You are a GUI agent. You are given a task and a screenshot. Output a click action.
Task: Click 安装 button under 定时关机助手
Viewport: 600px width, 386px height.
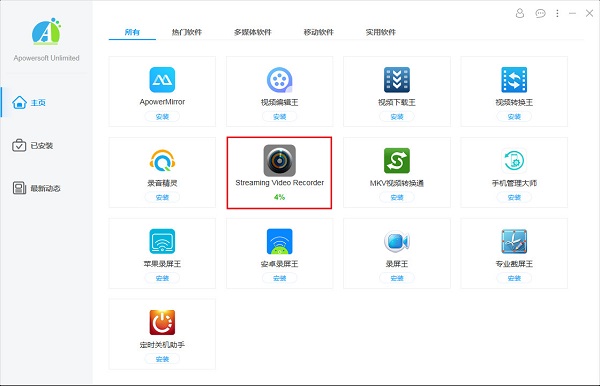[162, 359]
